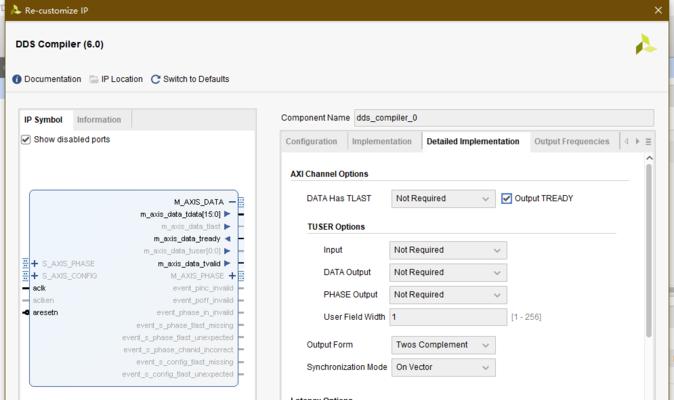Click the Component Name field
The width and height of the screenshot is (674, 400).
pos(504,118)
